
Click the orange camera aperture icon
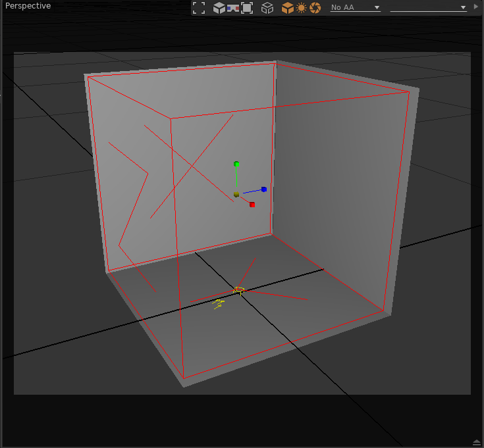(x=315, y=8)
